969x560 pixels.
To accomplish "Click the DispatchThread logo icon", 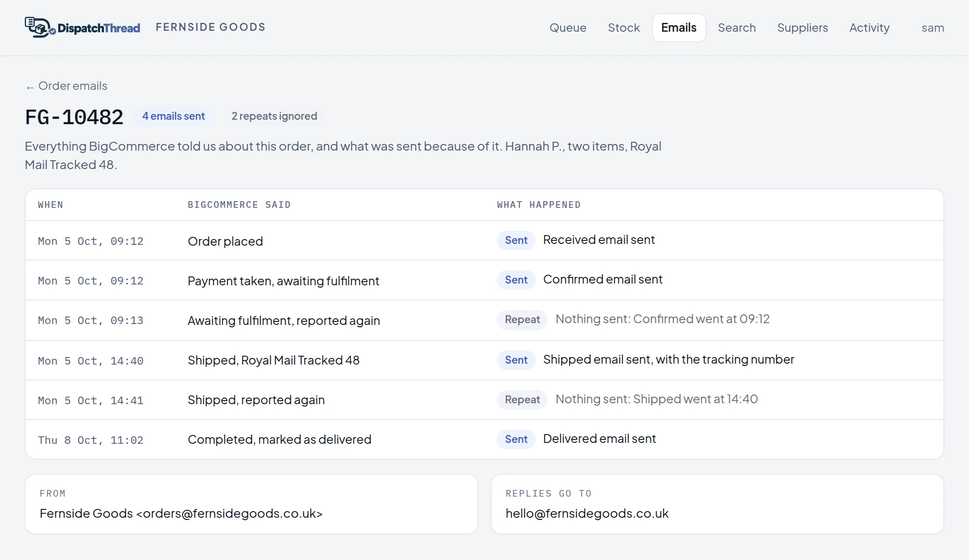I will click(40, 27).
